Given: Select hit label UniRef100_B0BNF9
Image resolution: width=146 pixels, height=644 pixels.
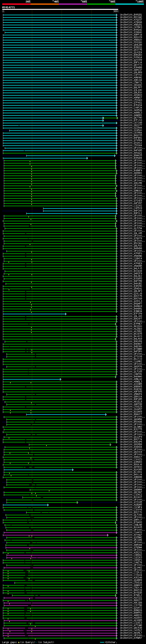Looking at the screenshot, I should [x=131, y=170].
